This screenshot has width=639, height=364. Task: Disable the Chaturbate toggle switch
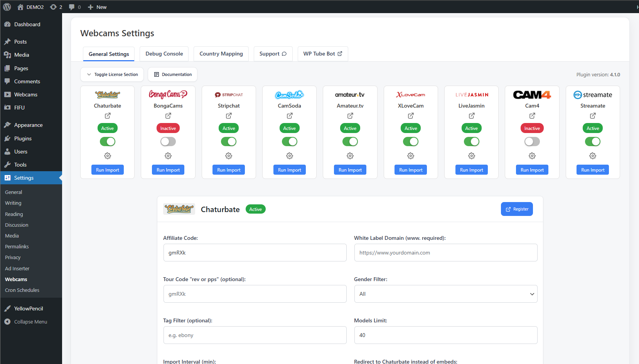point(108,142)
